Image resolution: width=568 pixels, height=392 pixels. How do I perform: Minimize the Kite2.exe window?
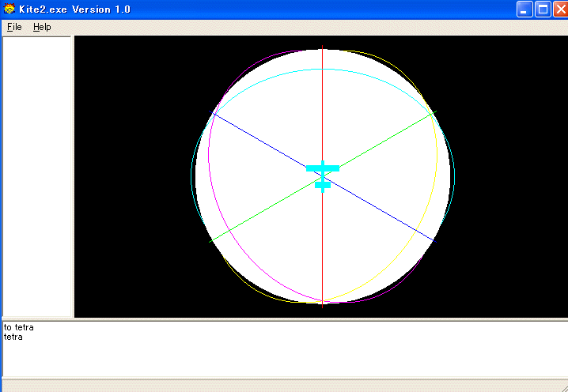[x=524, y=9]
